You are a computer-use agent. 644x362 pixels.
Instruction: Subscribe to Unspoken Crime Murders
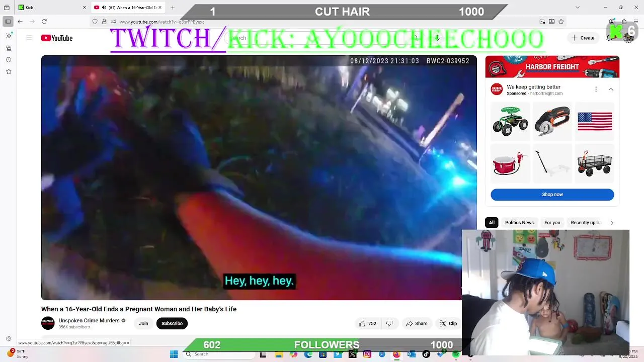pos(172,323)
